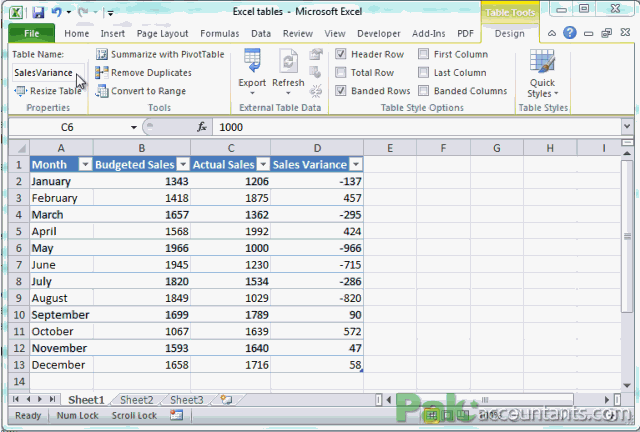Switch to the Formulas tab
This screenshot has width=640, height=432.
tap(220, 33)
